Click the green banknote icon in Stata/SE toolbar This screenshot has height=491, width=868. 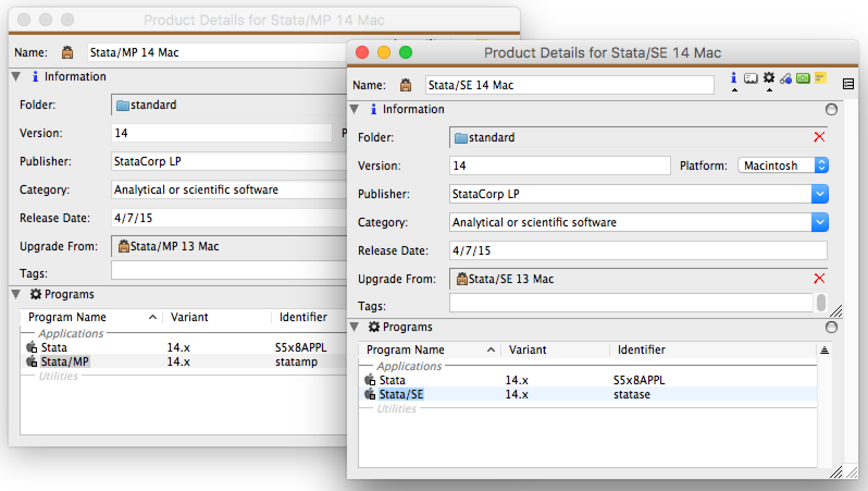(803, 79)
